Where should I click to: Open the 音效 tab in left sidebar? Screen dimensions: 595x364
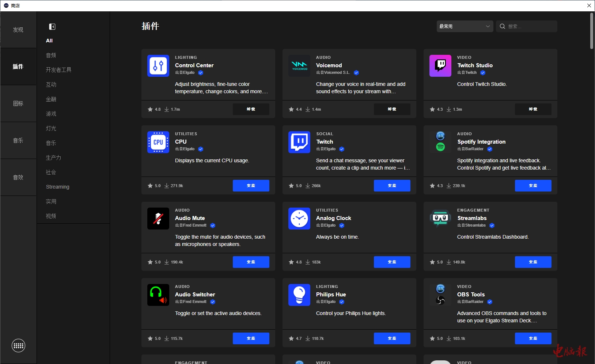point(18,177)
